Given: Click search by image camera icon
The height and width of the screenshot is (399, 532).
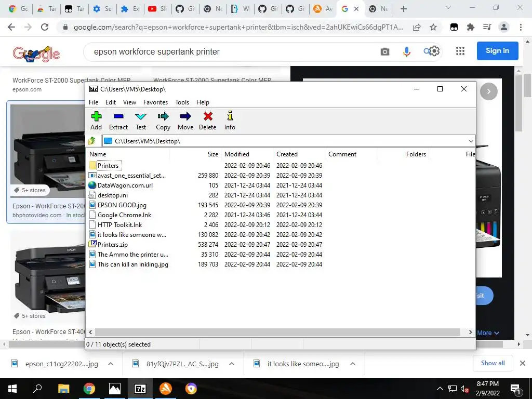Looking at the screenshot, I should click(x=385, y=51).
